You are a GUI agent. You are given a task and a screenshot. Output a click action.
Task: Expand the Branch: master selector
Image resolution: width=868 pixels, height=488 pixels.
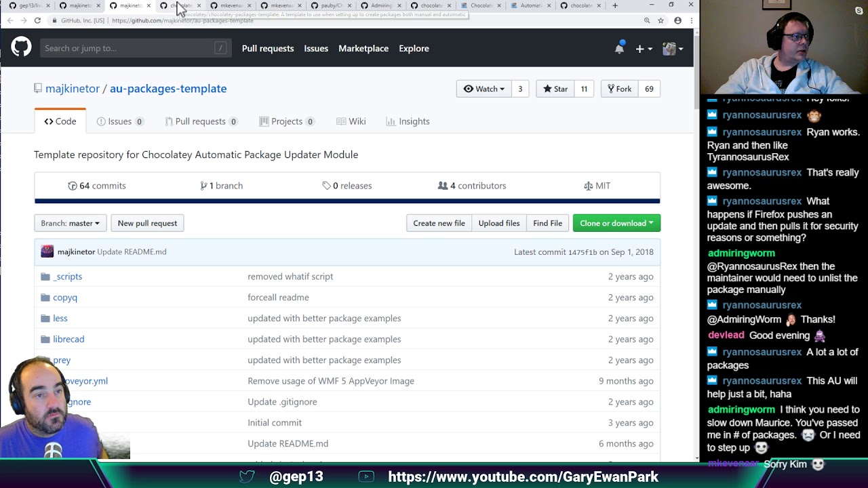pyautogui.click(x=70, y=223)
